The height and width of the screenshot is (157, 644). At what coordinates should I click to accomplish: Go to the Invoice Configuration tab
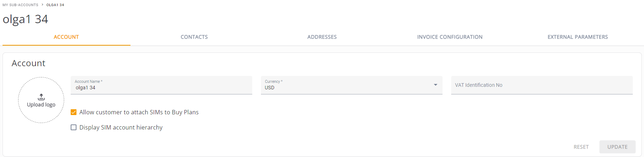[x=450, y=37]
